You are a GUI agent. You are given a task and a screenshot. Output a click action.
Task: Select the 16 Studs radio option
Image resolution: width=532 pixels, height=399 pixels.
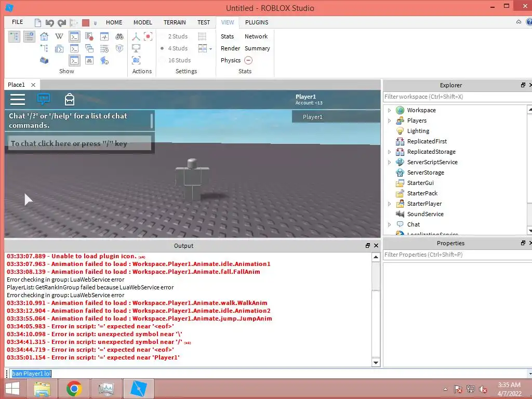click(176, 60)
